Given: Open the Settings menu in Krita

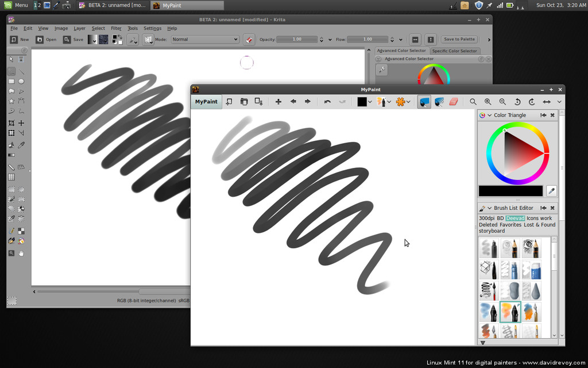Looking at the screenshot, I should tap(152, 29).
